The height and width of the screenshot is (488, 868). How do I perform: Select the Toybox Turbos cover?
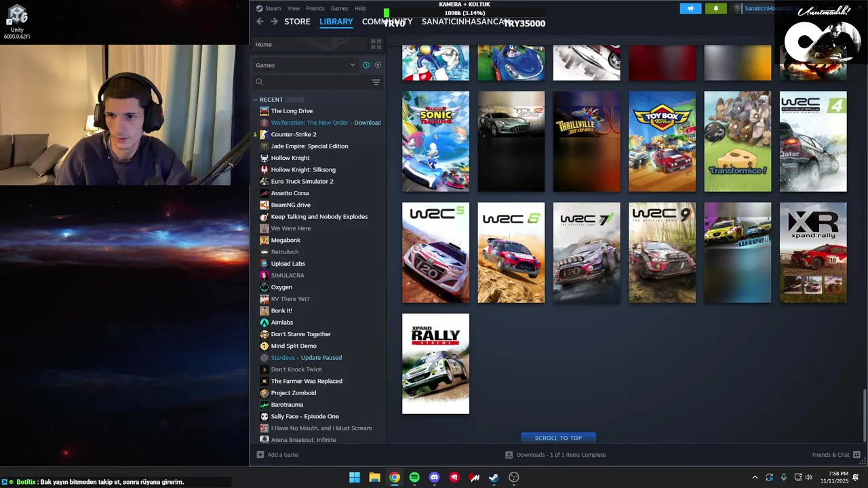662,142
